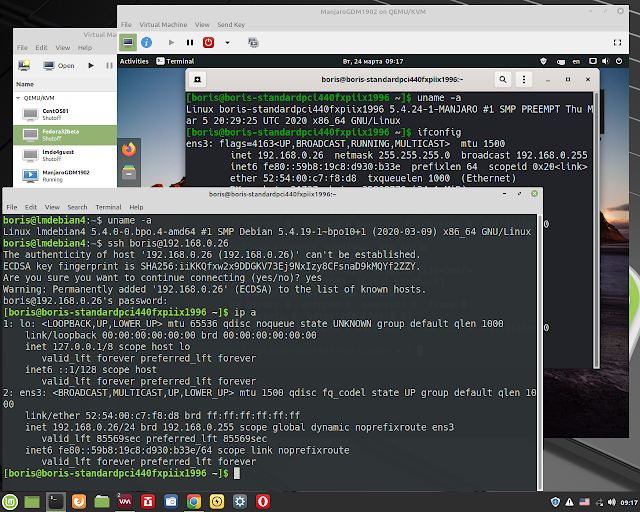Click the speaker volume icon in Mint tray

611,502
